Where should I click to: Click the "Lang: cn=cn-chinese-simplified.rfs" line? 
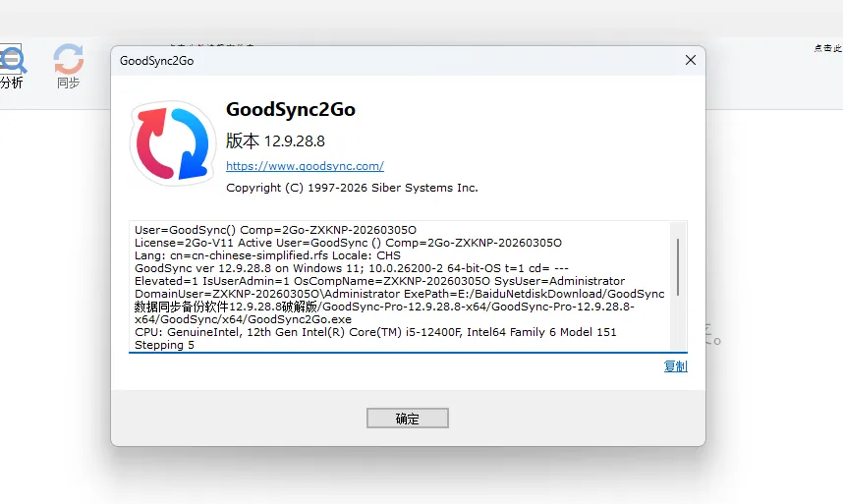pos(267,255)
